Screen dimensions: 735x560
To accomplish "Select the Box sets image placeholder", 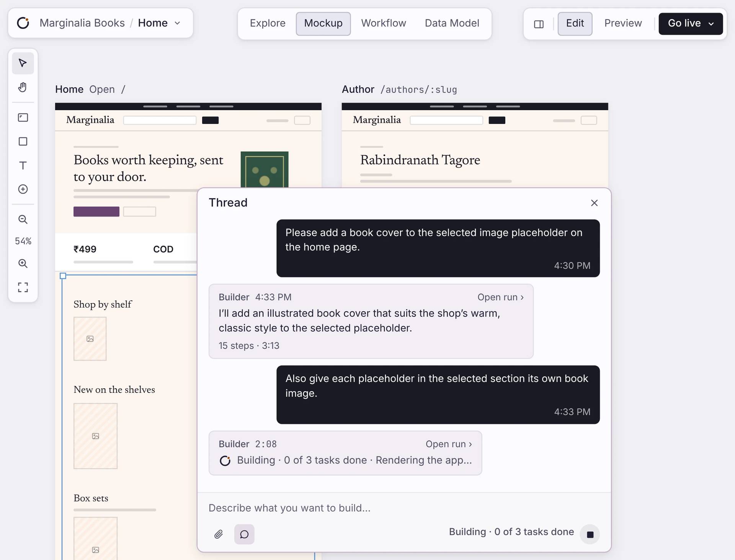I will click(x=95, y=539).
